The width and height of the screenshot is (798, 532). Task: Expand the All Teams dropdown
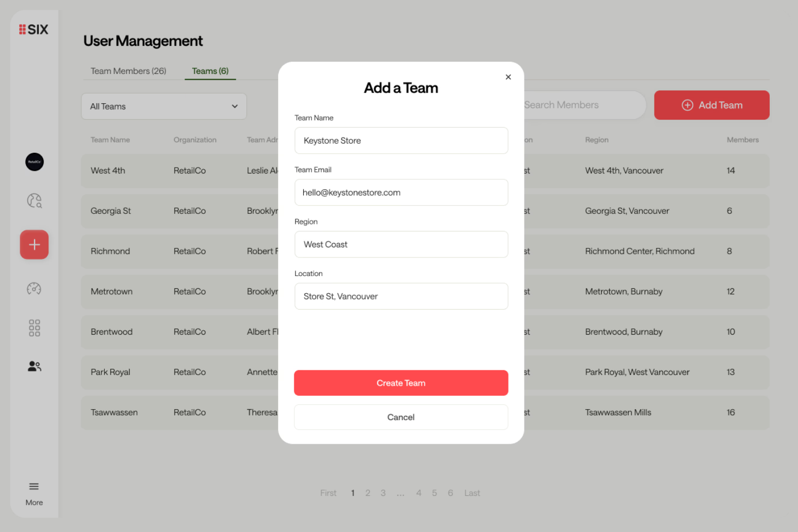(164, 106)
